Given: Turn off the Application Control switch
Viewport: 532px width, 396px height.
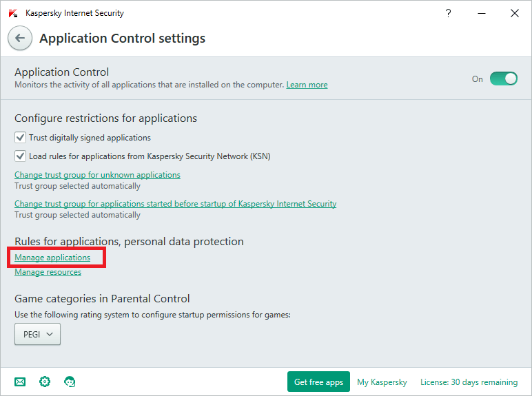Looking at the screenshot, I should (503, 79).
